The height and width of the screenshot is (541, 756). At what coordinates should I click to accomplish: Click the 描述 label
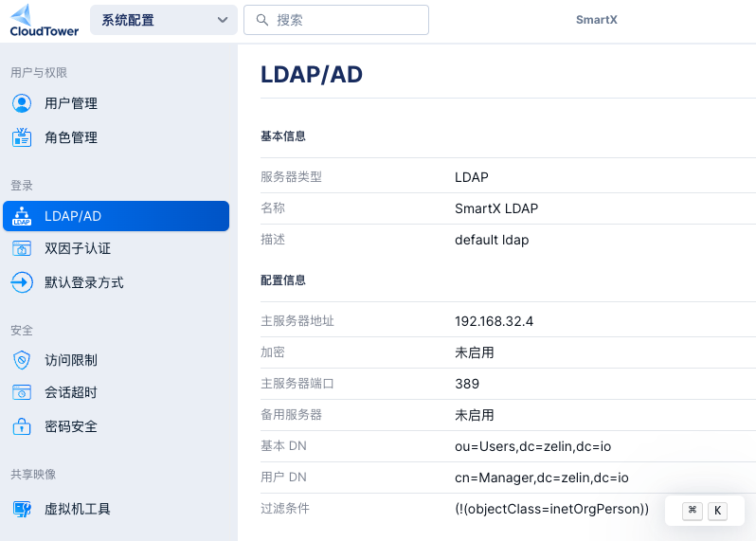[273, 240]
